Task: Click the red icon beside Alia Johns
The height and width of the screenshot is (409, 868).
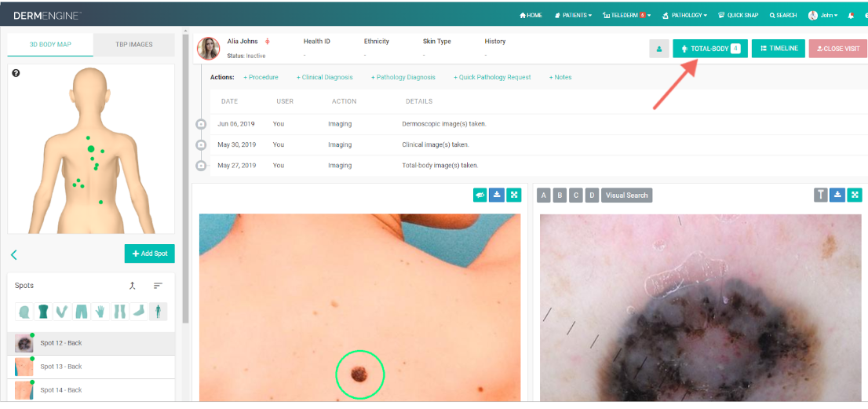Action: pyautogui.click(x=268, y=42)
